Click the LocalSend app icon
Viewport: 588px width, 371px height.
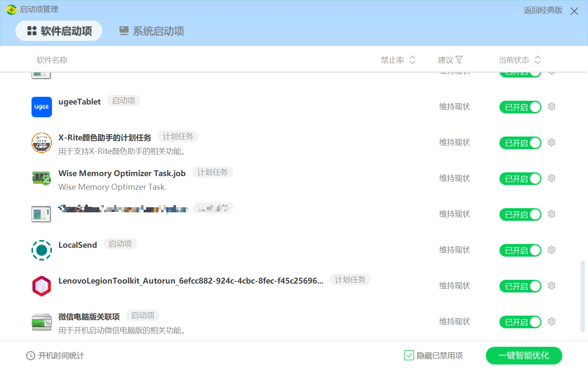tap(42, 250)
